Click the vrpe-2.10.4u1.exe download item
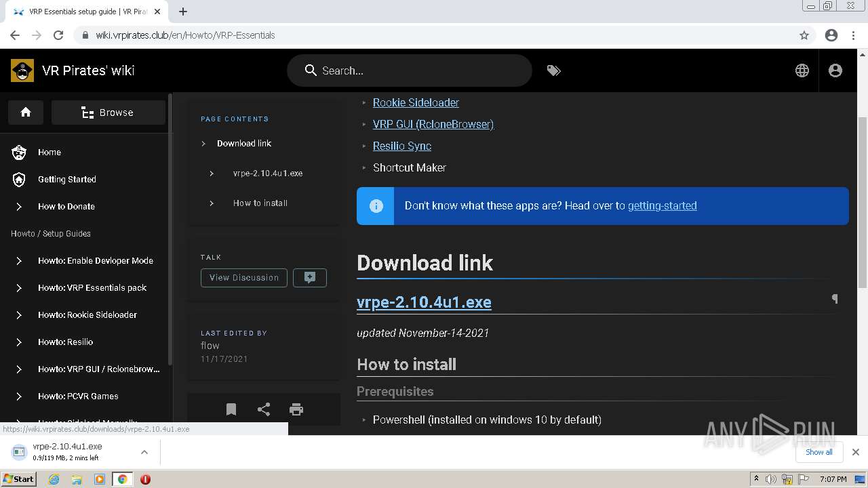The width and height of the screenshot is (868, 488). coord(67,452)
